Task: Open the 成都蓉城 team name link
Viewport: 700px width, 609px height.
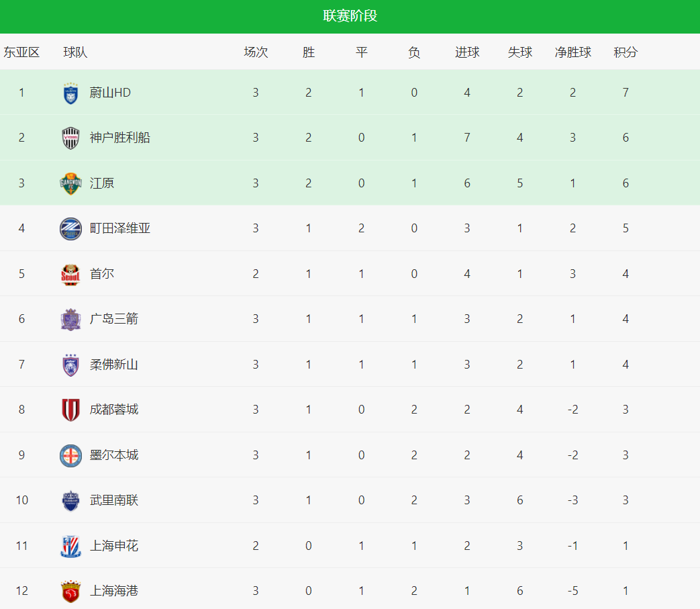Action: pos(114,410)
